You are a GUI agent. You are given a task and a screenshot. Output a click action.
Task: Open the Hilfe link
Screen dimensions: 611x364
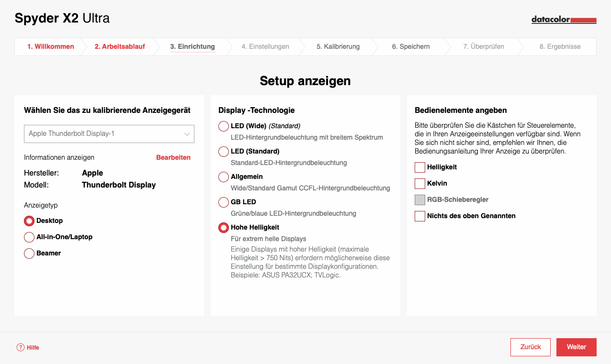(x=33, y=348)
